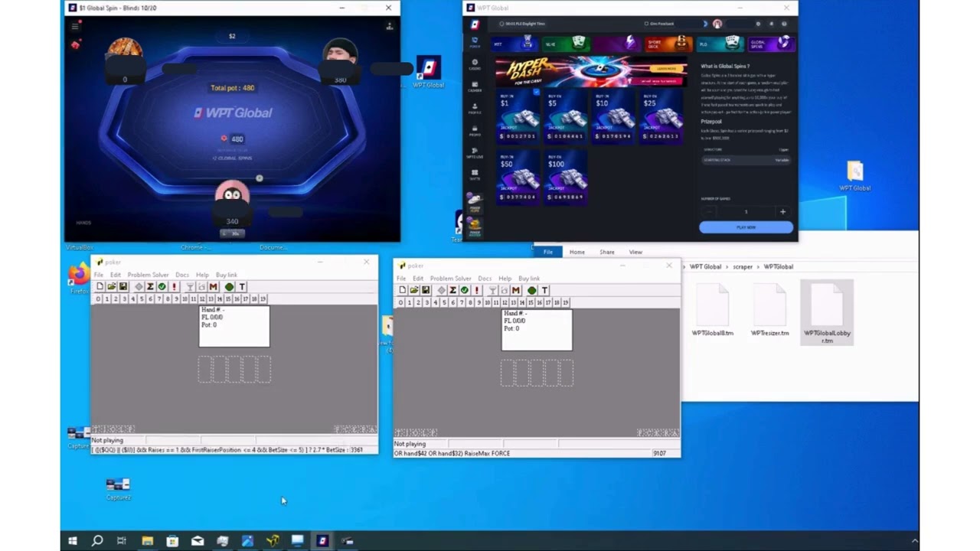Click WPT Global in Explorer breadcrumb path
980x551 pixels.
(705, 266)
